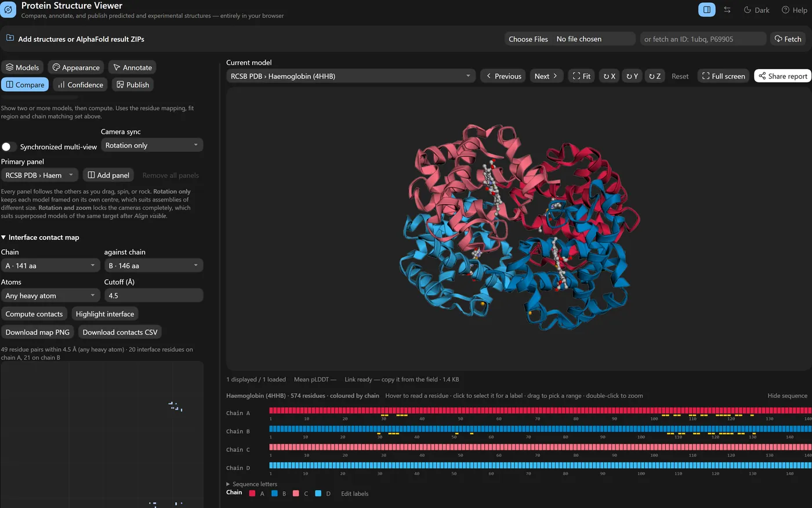Rotate the model around the Y axis
The image size is (812, 508).
click(x=632, y=76)
